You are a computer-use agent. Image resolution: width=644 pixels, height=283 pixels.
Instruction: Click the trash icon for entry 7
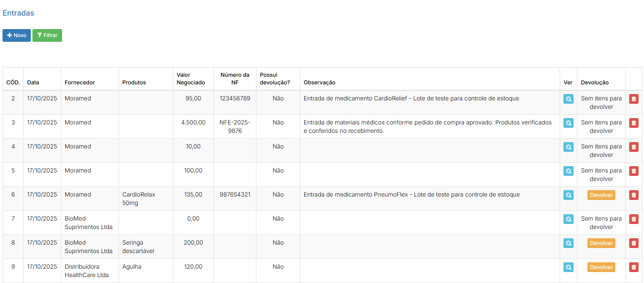pos(633,219)
